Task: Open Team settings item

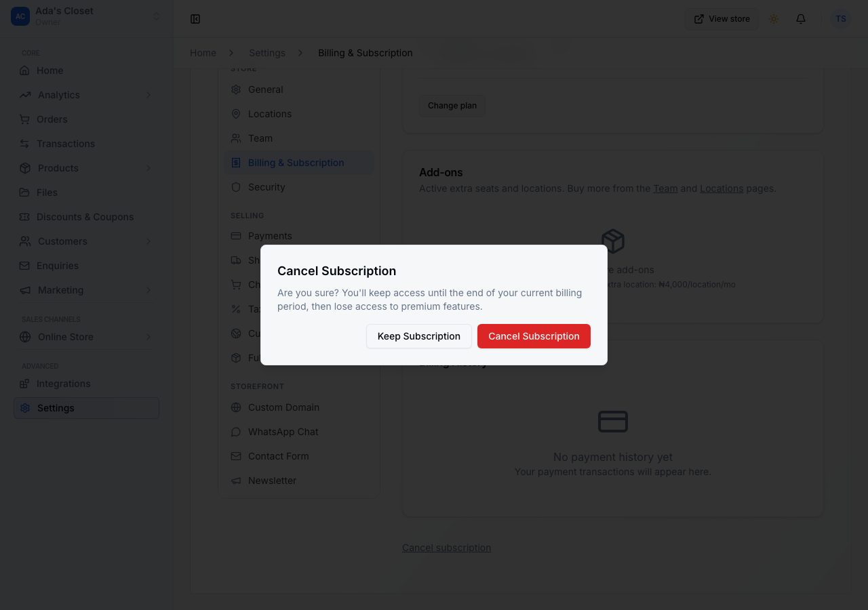Action: point(299,138)
